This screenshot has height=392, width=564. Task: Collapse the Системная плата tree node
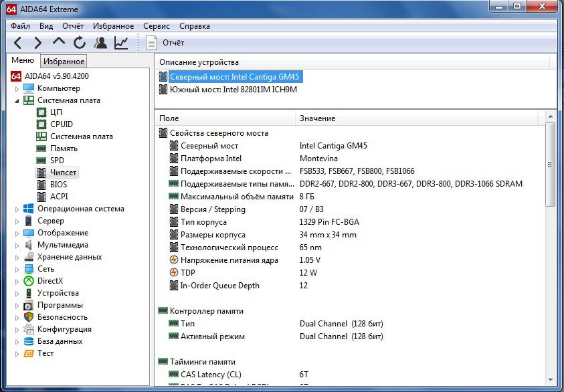(x=17, y=101)
